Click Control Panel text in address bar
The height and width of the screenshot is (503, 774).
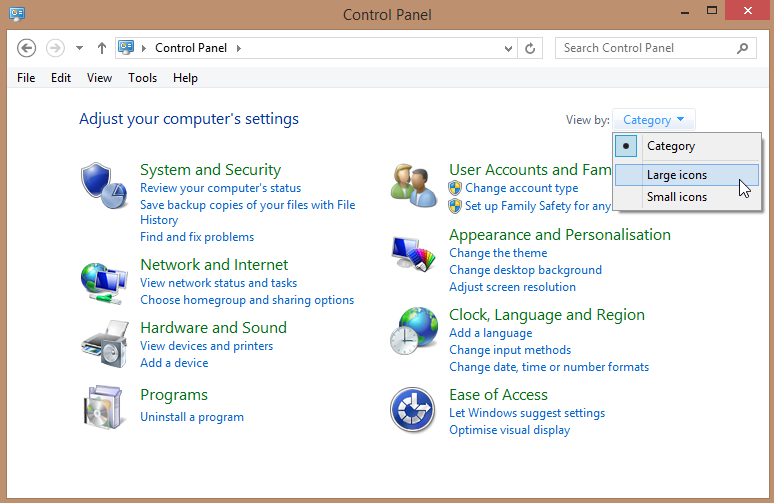click(x=191, y=48)
